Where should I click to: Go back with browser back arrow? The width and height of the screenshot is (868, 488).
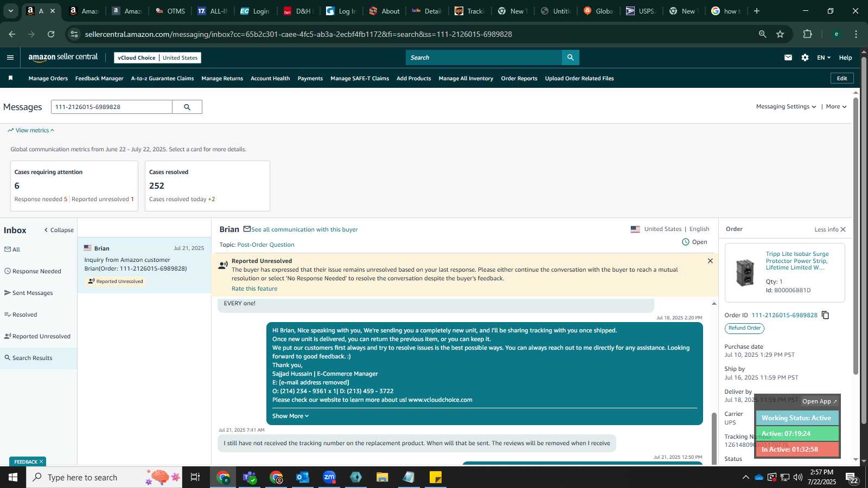[12, 34]
